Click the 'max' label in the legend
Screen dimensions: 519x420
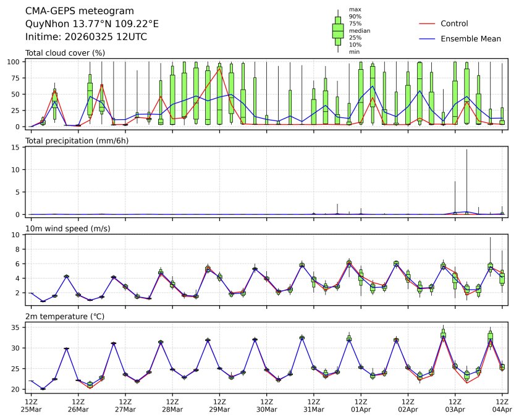pos(355,9)
